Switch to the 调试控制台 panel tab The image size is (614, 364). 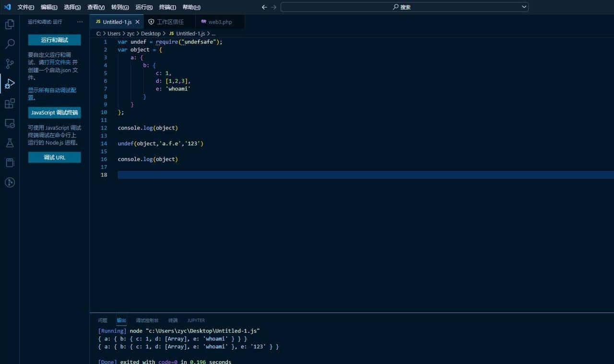147,320
